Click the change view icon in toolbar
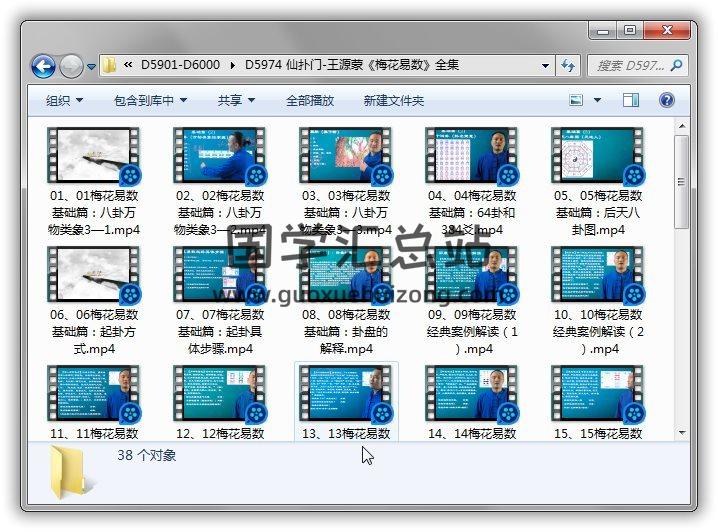This screenshot has width=718, height=532. (x=576, y=100)
